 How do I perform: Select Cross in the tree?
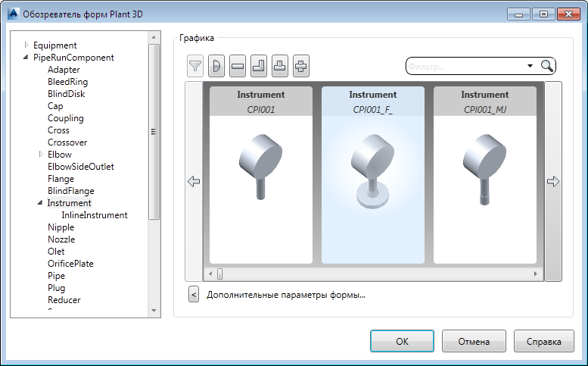(58, 130)
